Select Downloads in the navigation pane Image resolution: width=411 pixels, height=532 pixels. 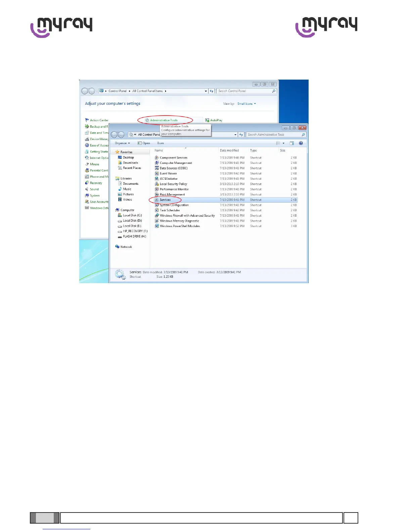[x=128, y=163]
